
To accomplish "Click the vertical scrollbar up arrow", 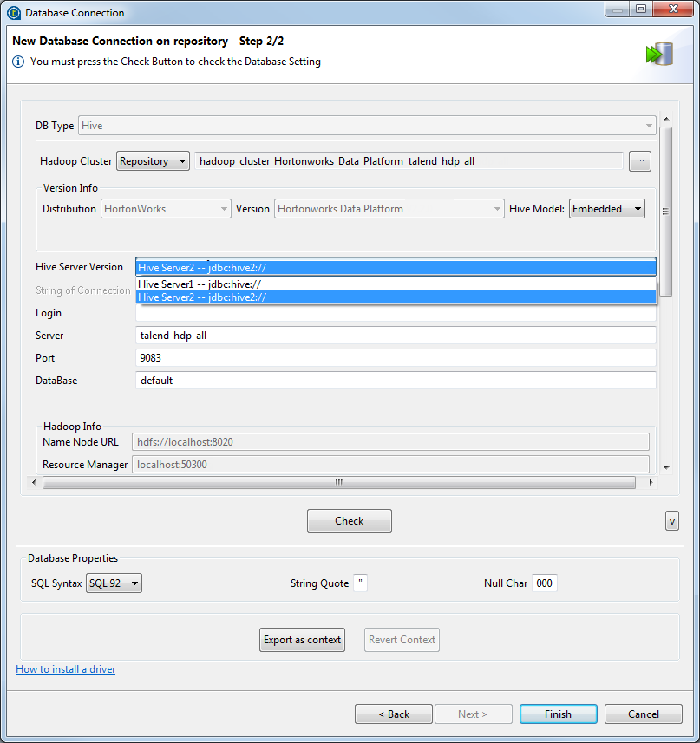I will pos(666,119).
